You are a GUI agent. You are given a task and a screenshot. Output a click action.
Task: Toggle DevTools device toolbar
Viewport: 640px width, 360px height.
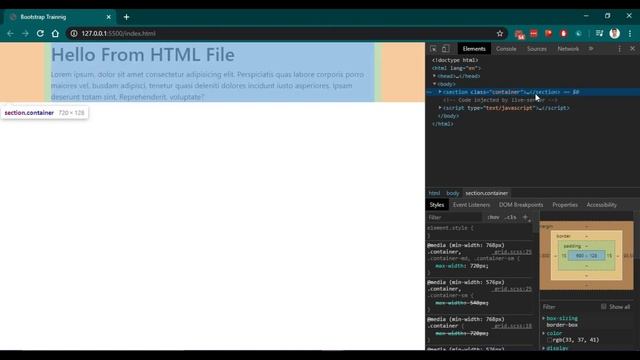point(445,49)
